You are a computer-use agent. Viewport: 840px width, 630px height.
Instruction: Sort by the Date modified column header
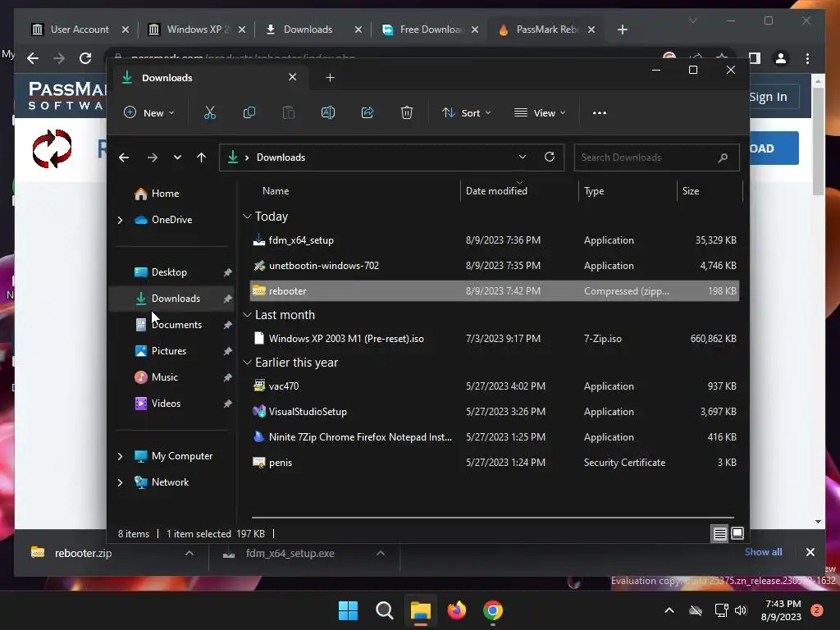(496, 190)
